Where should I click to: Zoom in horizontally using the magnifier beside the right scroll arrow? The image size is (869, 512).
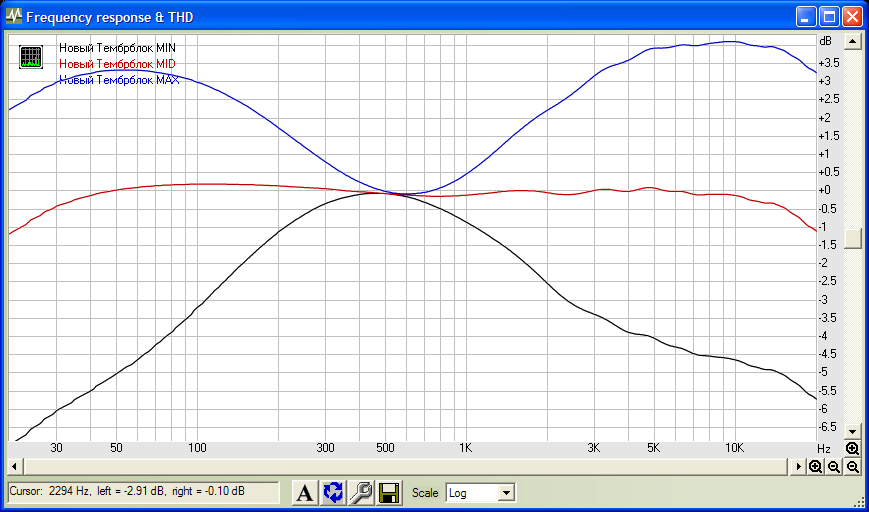[816, 467]
